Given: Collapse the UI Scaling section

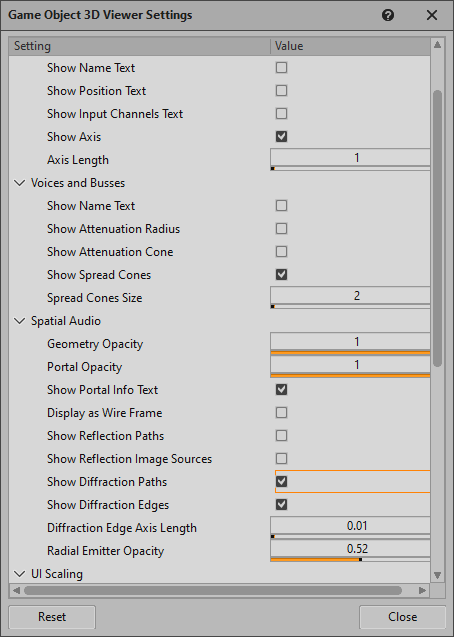Looking at the screenshot, I should pyautogui.click(x=19, y=574).
